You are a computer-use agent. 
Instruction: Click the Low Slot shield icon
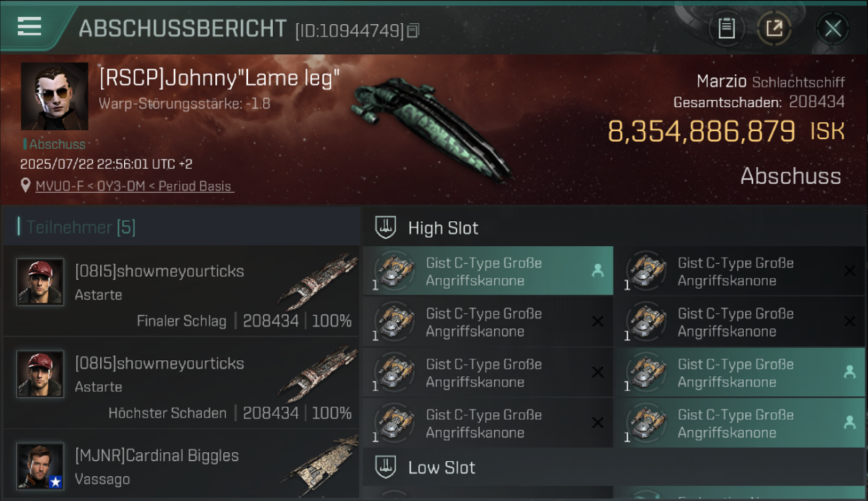385,467
